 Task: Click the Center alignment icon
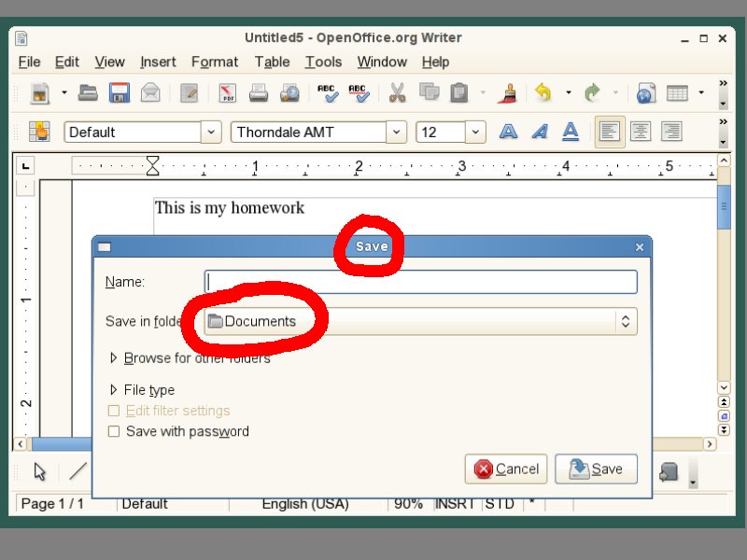pyautogui.click(x=641, y=132)
